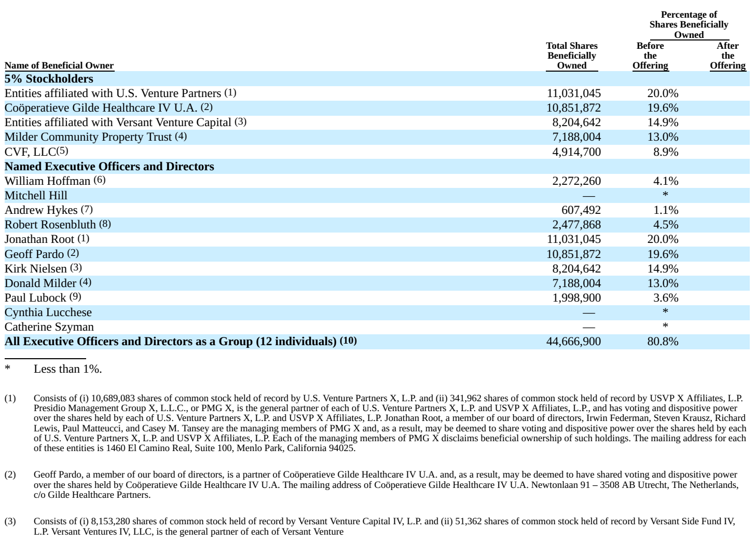
Task: Select the (3) footnote marker below the table
Action: click(10, 522)
